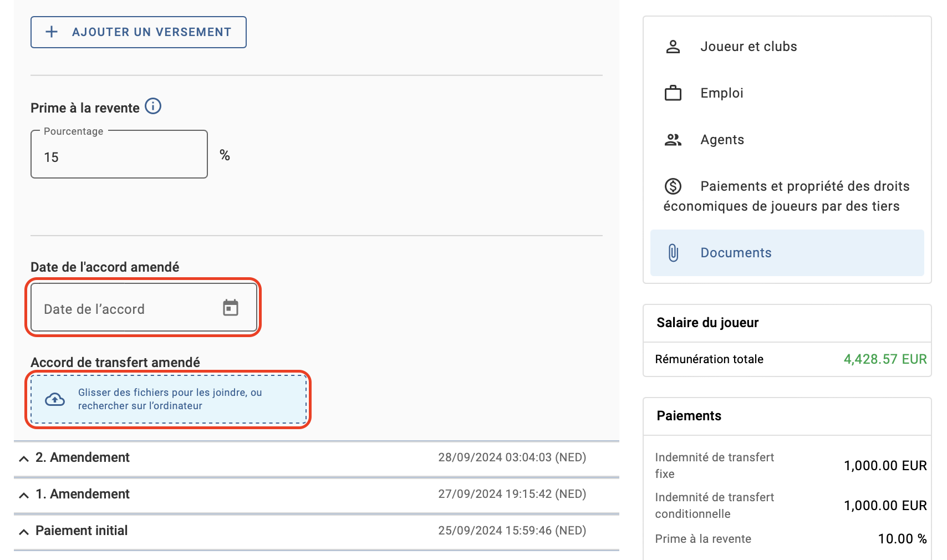Open the info icon beside Prime à la revente
The height and width of the screenshot is (560, 947).
(153, 106)
